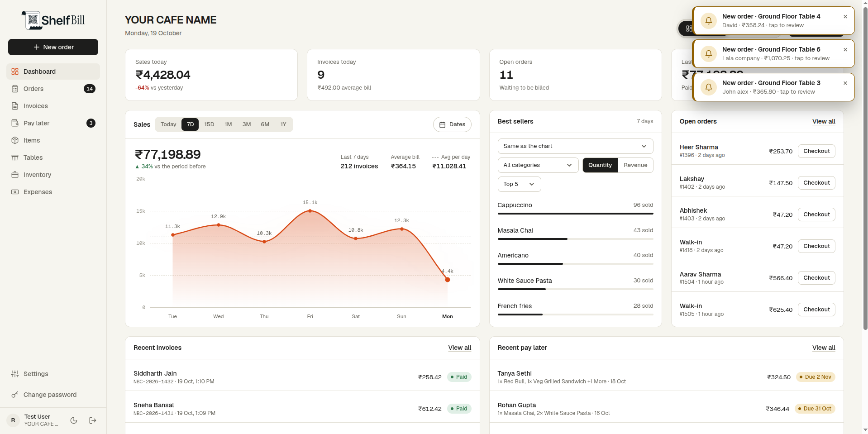Go to Invoices in the sidebar
This screenshot has width=868, height=434.
point(53,106)
